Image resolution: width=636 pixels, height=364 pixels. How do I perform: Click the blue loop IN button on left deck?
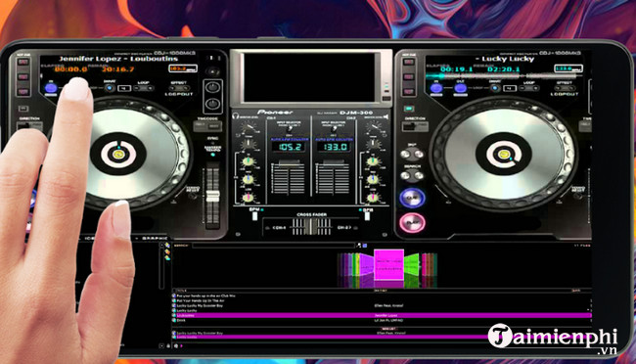[x=51, y=88]
